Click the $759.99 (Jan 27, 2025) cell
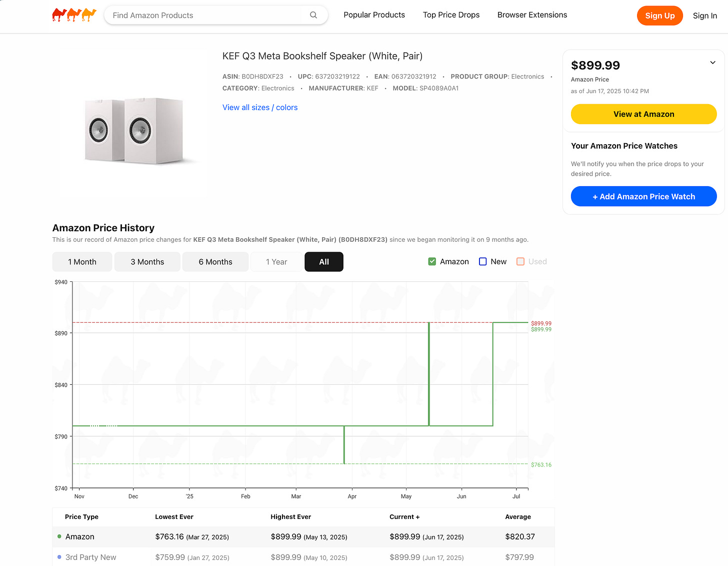 coord(192,557)
